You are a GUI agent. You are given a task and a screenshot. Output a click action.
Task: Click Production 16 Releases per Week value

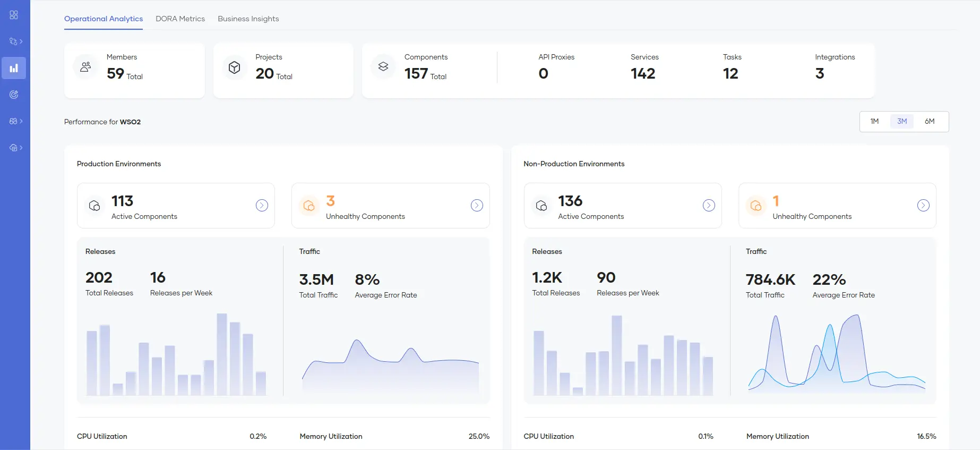(x=158, y=277)
